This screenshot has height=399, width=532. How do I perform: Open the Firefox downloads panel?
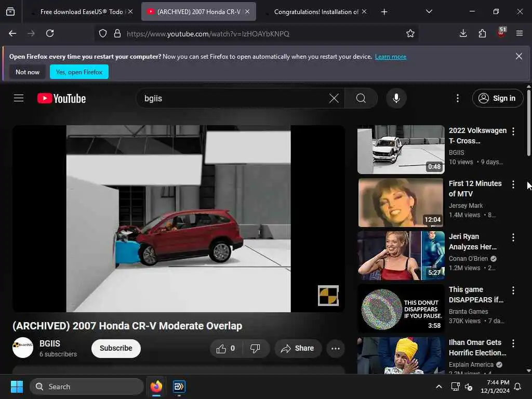tap(463, 33)
